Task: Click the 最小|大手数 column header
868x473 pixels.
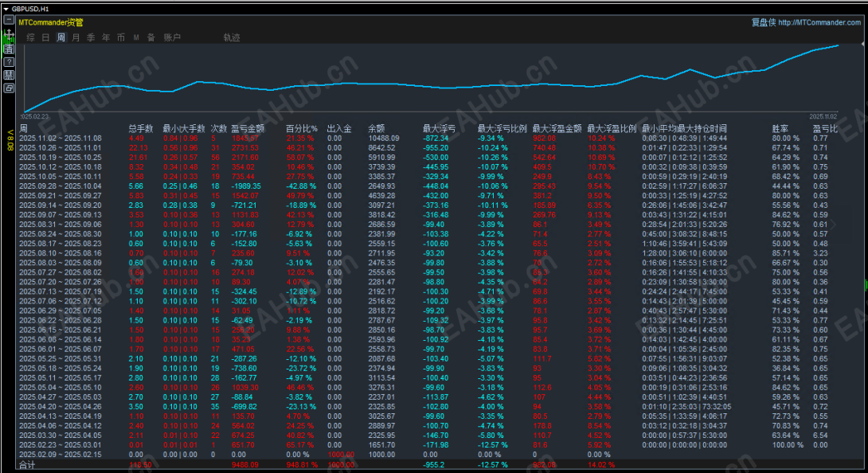Action: coord(184,128)
